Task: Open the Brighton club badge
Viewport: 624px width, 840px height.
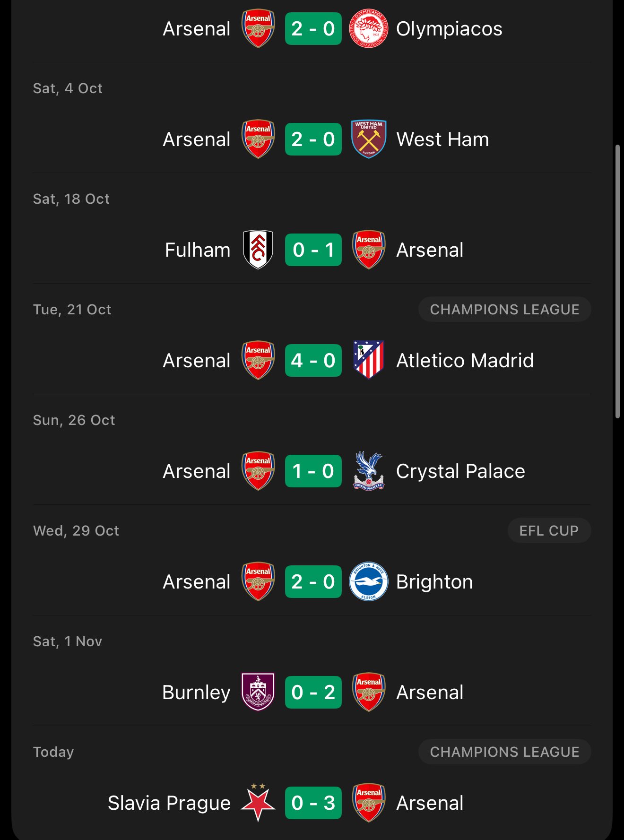Action: coord(369,581)
